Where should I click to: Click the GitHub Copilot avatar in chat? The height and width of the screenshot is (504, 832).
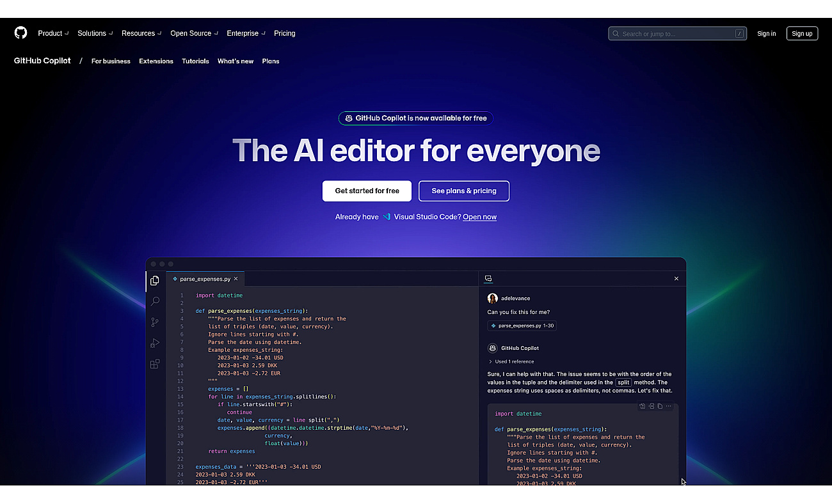pyautogui.click(x=492, y=349)
